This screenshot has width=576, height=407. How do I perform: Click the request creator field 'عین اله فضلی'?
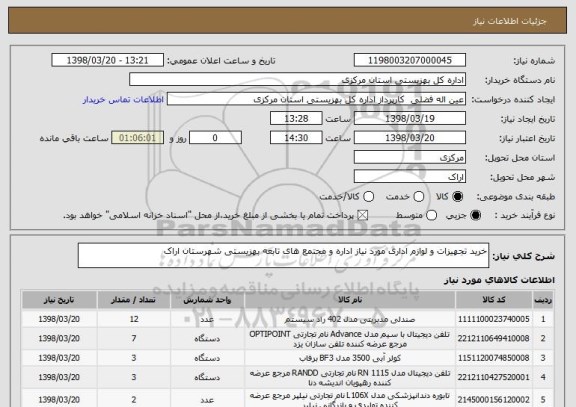316,100
